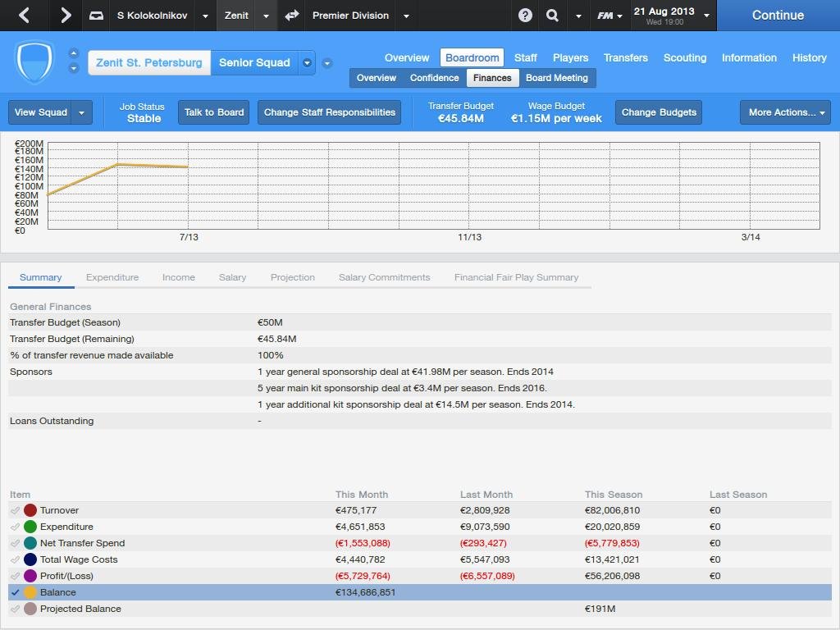The image size is (840, 630).
Task: Click the Continue button
Action: tap(778, 16)
